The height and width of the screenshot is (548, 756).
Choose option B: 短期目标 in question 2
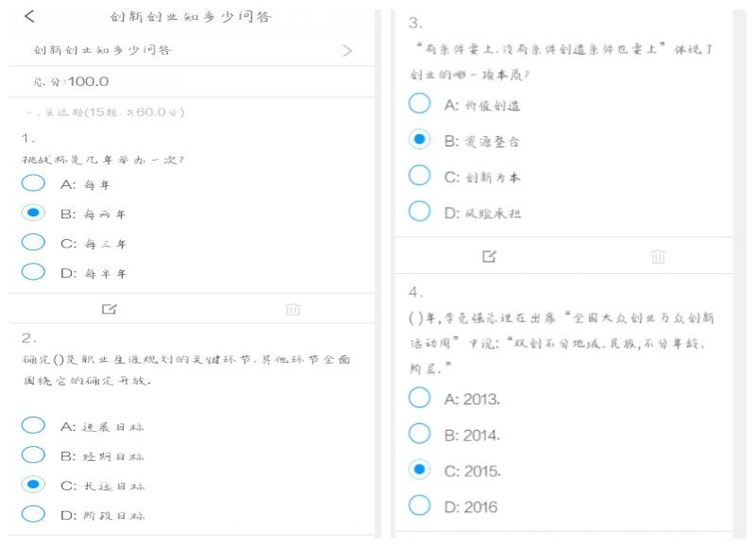pyautogui.click(x=34, y=455)
